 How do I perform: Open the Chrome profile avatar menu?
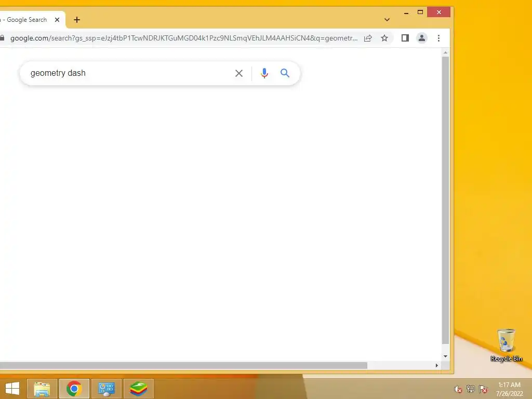point(422,38)
